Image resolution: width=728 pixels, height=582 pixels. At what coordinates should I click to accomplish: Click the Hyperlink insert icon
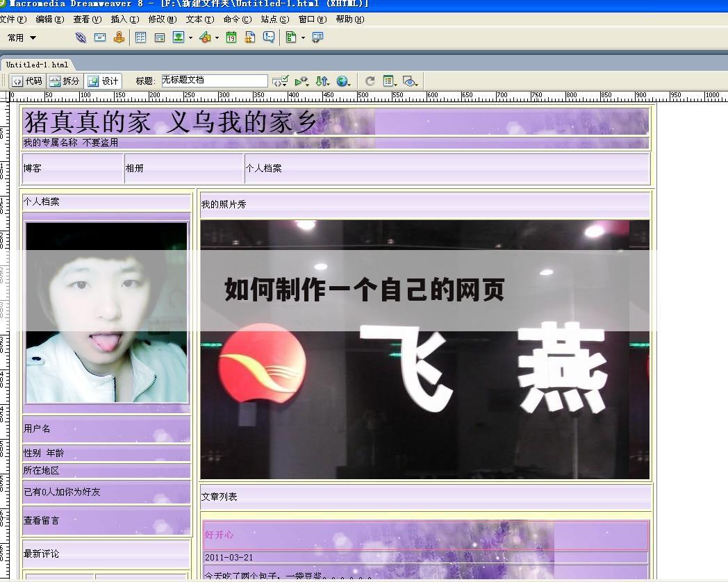coord(81,38)
